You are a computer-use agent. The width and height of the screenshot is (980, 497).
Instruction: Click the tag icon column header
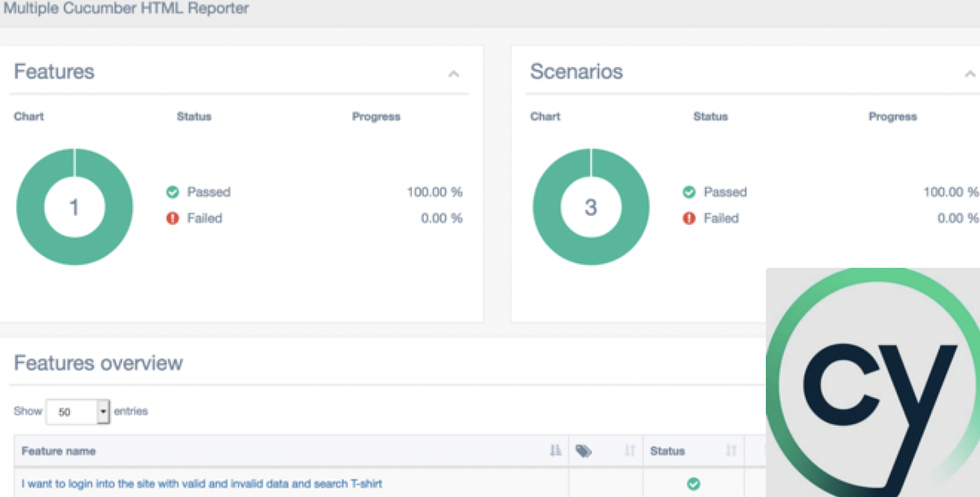coord(583,450)
